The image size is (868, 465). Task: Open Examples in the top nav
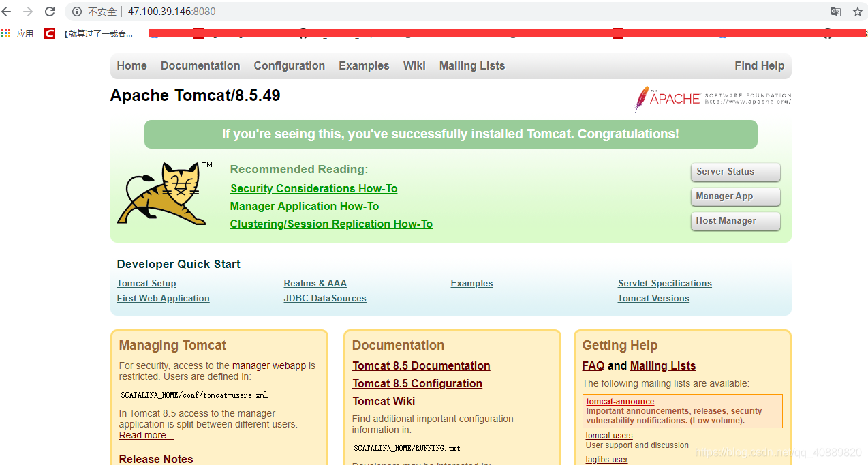(364, 65)
